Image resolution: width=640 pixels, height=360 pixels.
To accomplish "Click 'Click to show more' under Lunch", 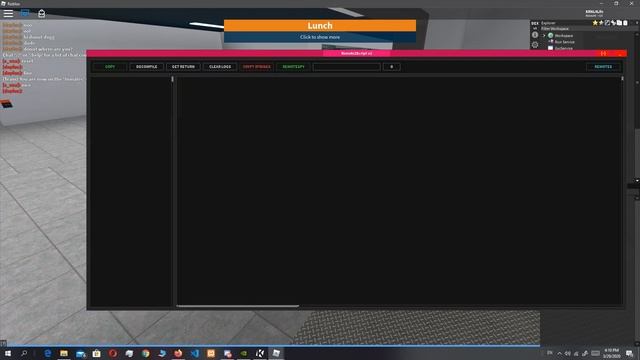I will [320, 37].
